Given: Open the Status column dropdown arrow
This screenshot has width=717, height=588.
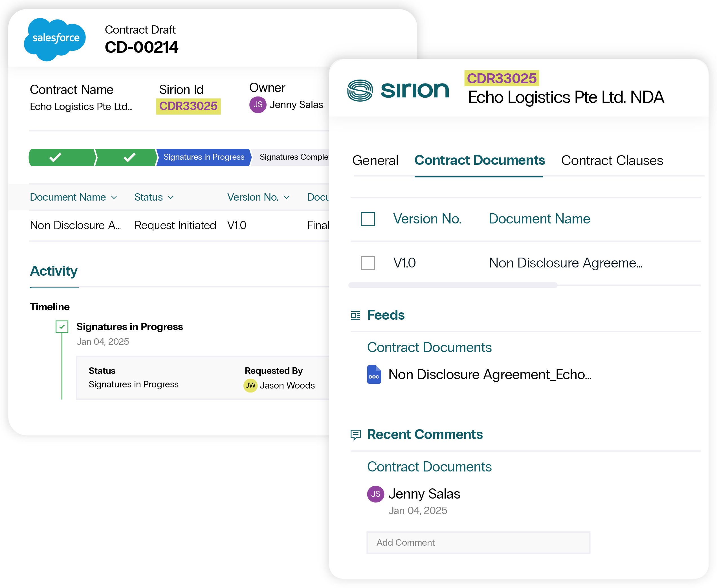Looking at the screenshot, I should click(x=171, y=198).
